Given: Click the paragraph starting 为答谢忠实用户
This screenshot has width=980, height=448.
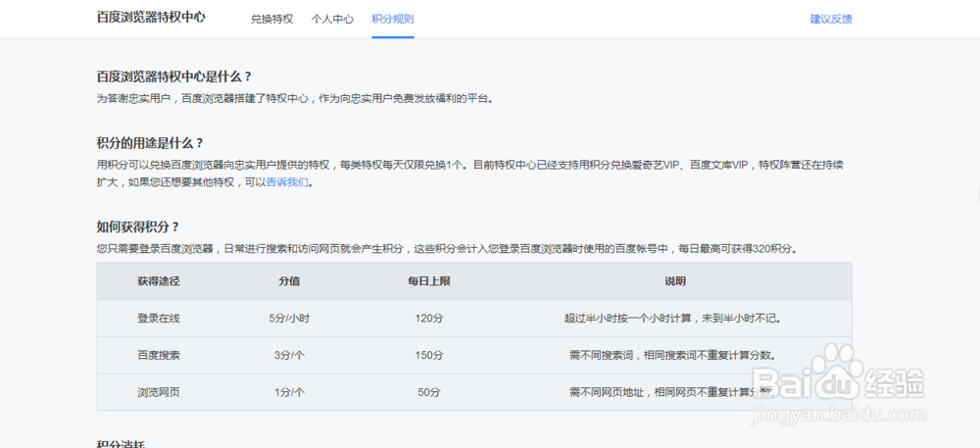Looking at the screenshot, I should tap(295, 99).
